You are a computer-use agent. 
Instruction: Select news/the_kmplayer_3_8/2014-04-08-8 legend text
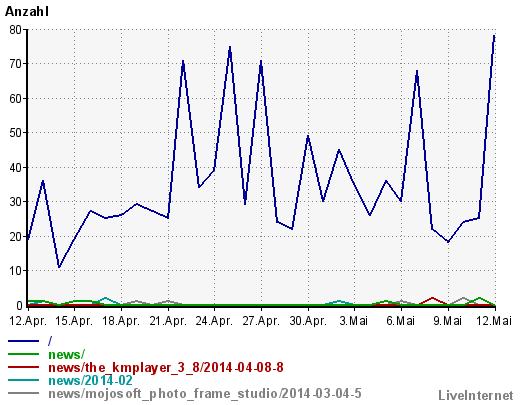click(x=166, y=368)
